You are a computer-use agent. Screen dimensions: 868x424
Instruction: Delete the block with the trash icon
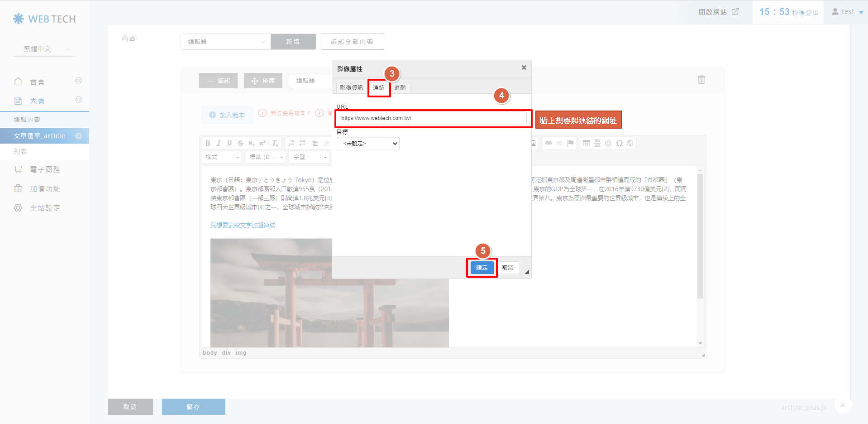coord(701,80)
